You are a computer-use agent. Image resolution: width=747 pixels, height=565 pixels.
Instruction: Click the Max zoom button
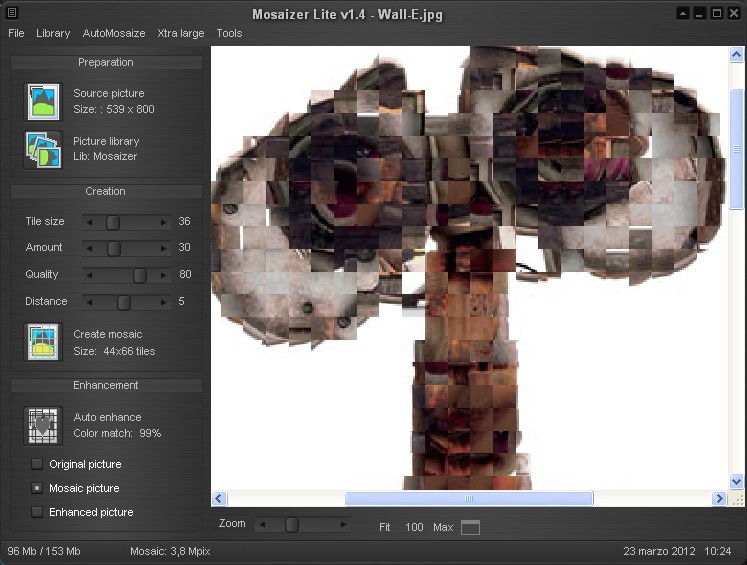[x=443, y=527]
